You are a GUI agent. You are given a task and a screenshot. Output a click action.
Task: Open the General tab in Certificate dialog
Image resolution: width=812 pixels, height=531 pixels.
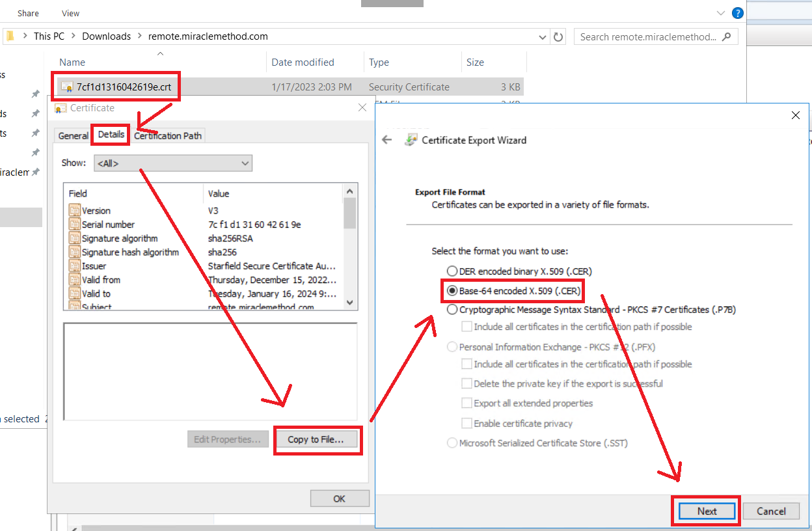[x=73, y=135]
